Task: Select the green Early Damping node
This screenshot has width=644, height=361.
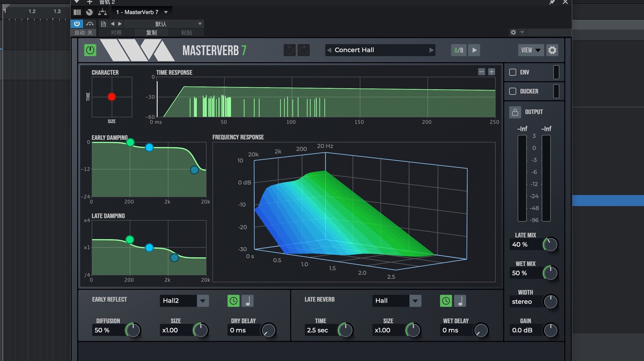Action: coord(130,142)
